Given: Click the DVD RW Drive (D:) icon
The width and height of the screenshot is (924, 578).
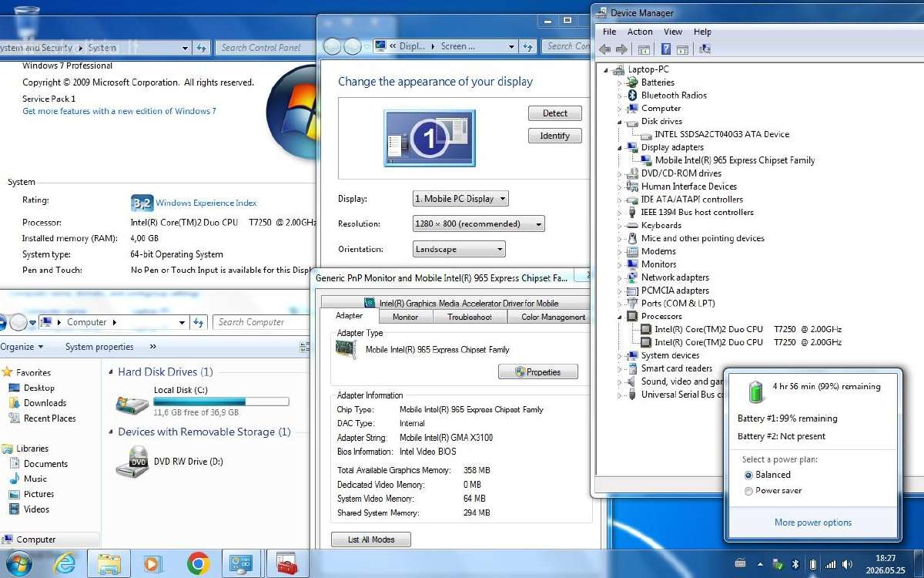Looking at the screenshot, I should [x=132, y=462].
